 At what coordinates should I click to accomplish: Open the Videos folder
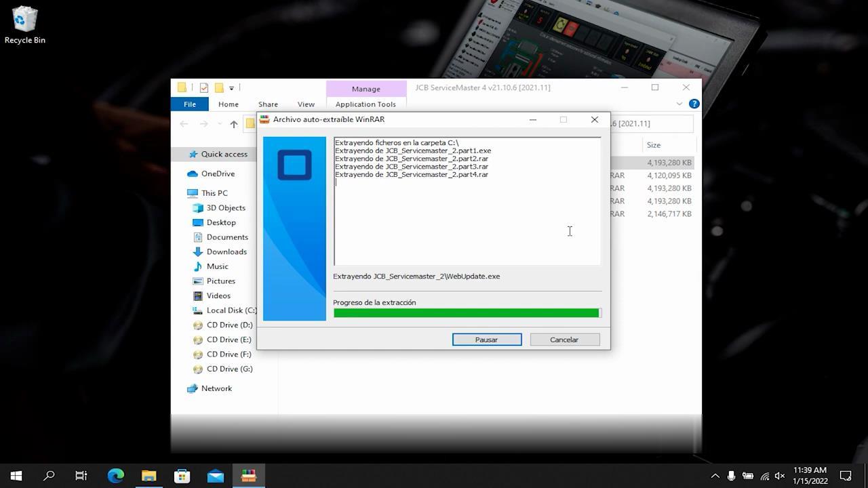pos(218,296)
